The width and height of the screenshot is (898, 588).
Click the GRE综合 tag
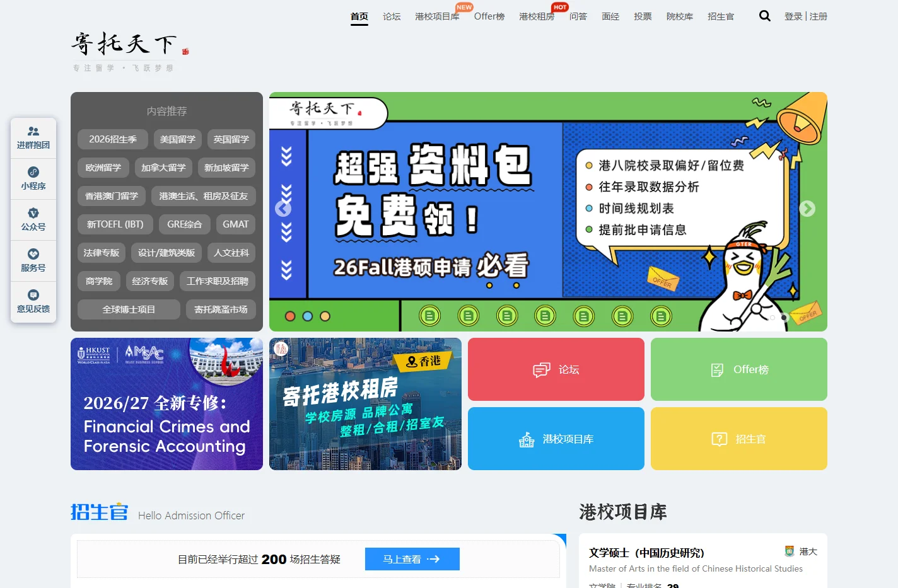point(185,224)
